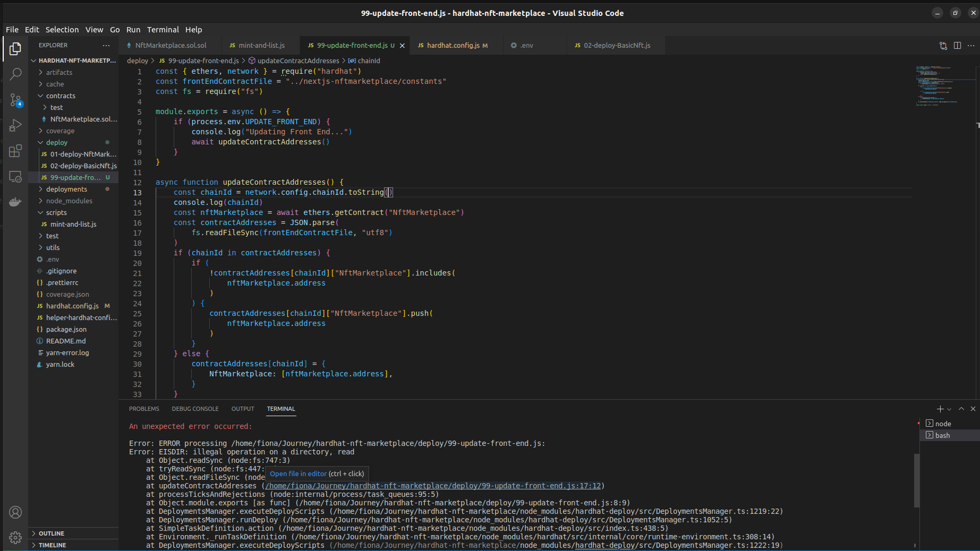Open the Manage gear menu
The height and width of the screenshot is (551, 980).
pyautogui.click(x=15, y=537)
